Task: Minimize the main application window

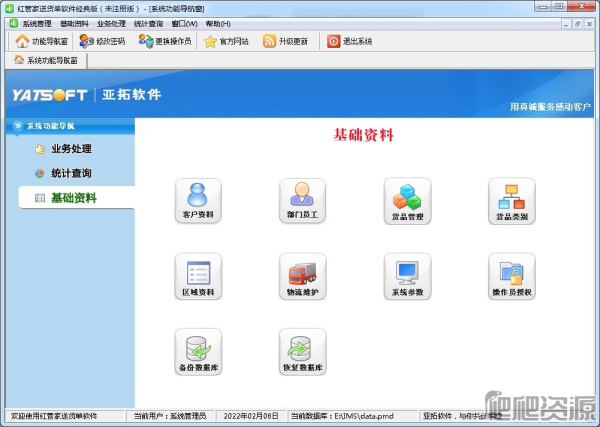Action: coord(543,6)
